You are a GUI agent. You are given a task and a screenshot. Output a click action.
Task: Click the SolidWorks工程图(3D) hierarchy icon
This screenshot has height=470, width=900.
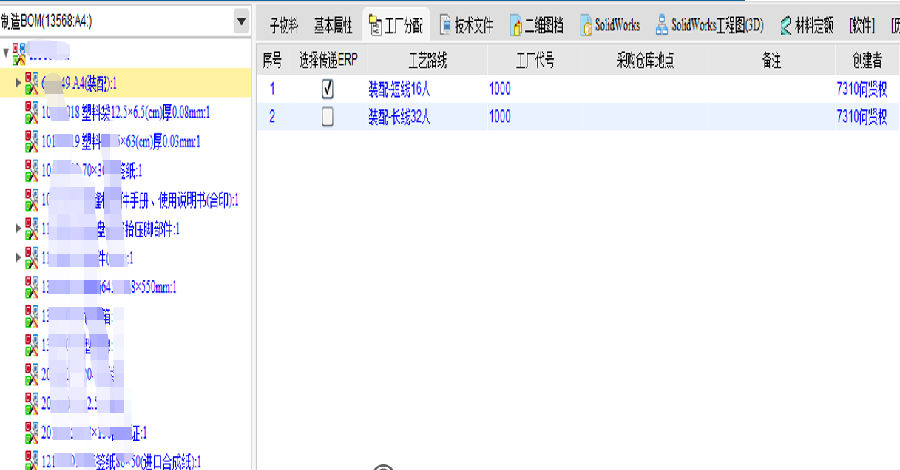click(x=662, y=25)
